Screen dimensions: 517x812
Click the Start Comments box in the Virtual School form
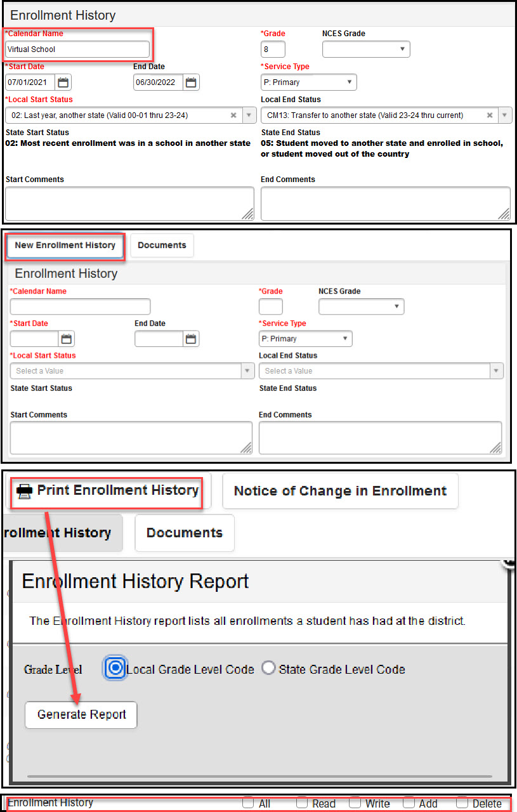(x=130, y=204)
